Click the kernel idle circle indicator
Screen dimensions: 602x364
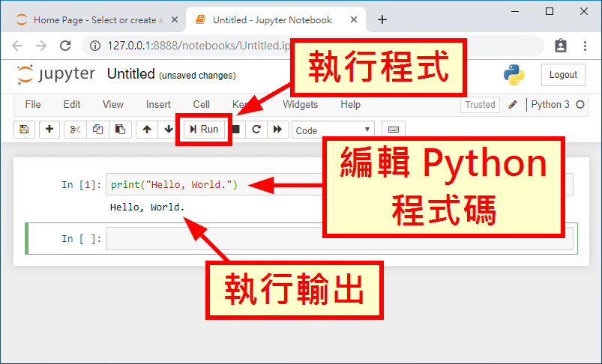coord(580,105)
